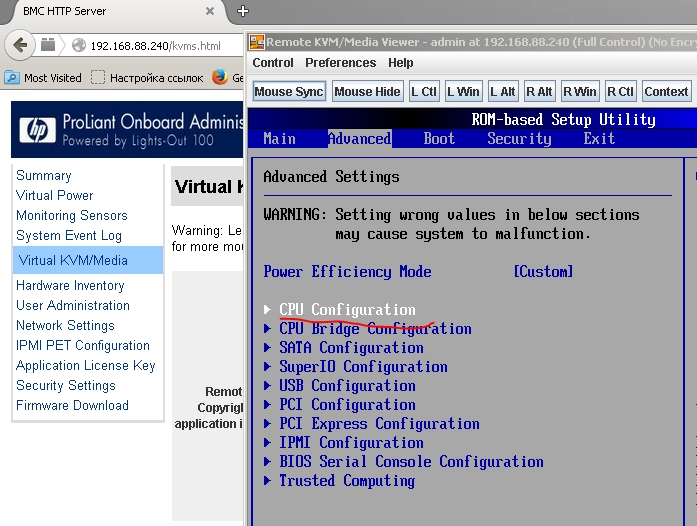Click the Power Efficiency Mode label
Viewport: 697px width, 526px height.
click(347, 272)
